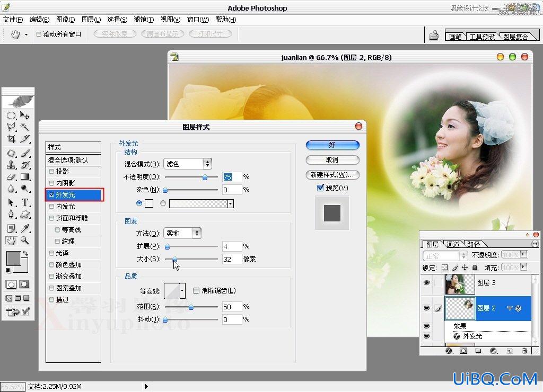Open the 文件 menu

point(13,20)
